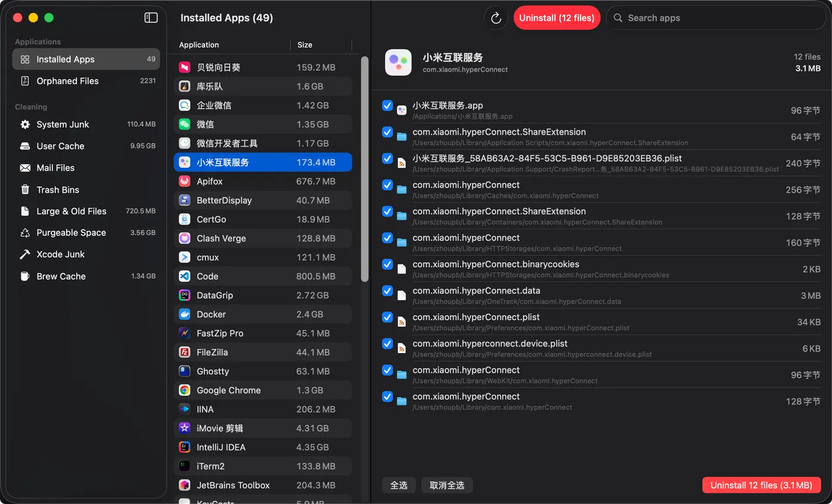The image size is (832, 504).
Task: Click the Brew Cache mug icon
Action: (25, 276)
